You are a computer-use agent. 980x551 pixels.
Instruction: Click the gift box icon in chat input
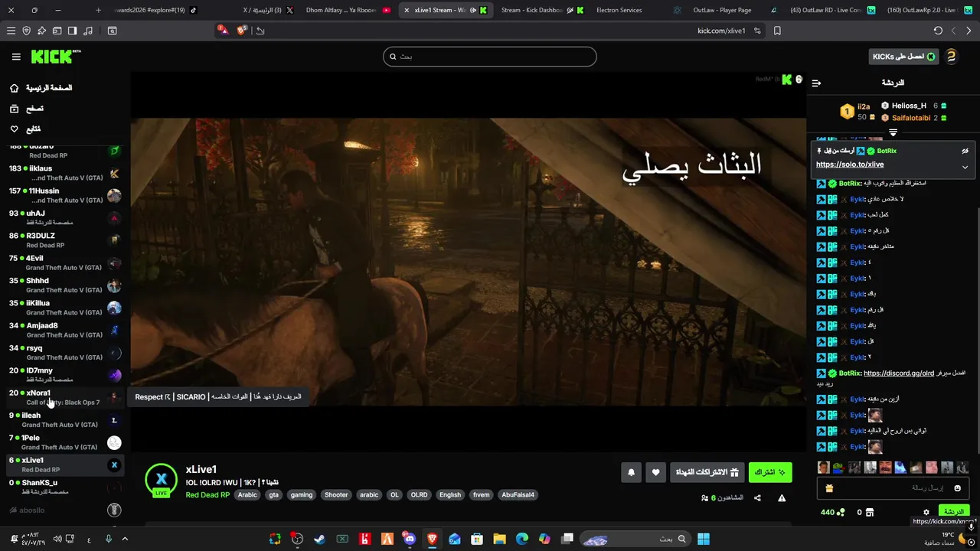[x=829, y=488]
